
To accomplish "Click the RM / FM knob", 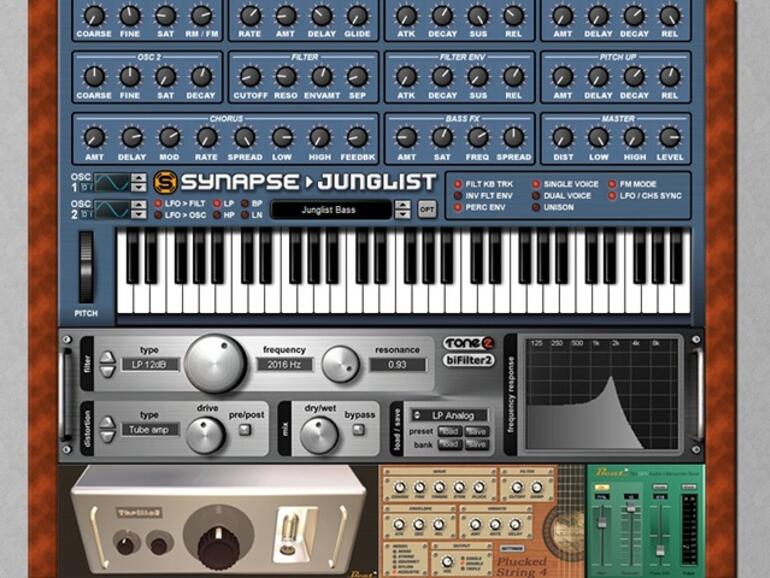I will point(201,16).
